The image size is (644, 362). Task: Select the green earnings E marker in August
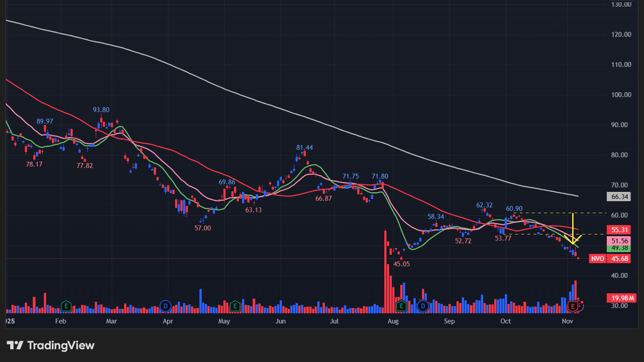[x=401, y=305]
